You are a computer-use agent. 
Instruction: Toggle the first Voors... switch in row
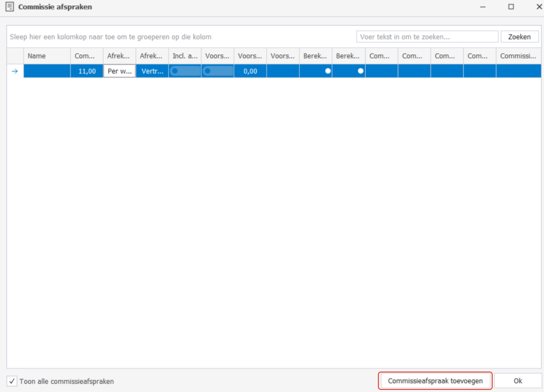[x=217, y=71]
